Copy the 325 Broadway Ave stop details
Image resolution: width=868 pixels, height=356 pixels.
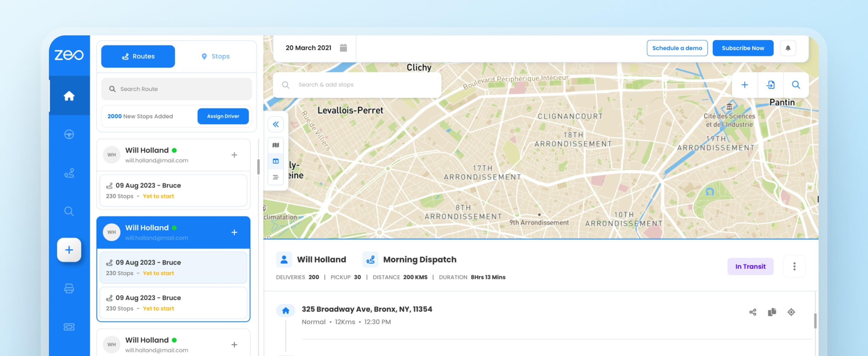click(x=772, y=312)
